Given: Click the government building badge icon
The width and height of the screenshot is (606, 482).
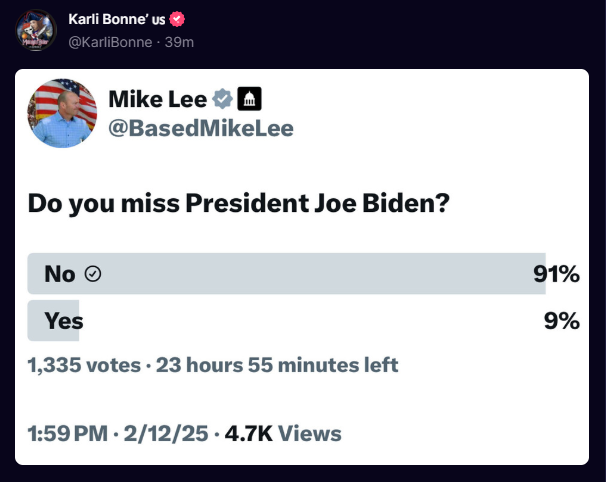Looking at the screenshot, I should [x=249, y=99].
